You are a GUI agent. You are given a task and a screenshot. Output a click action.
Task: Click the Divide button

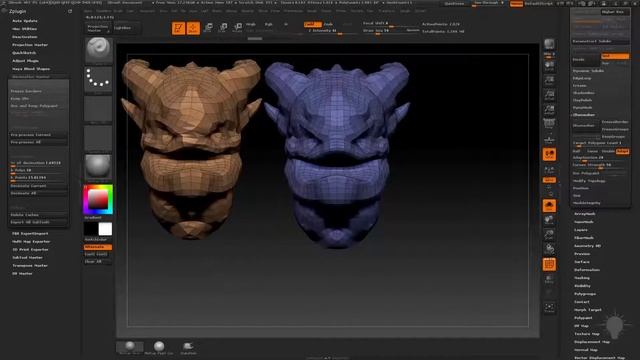click(x=586, y=60)
